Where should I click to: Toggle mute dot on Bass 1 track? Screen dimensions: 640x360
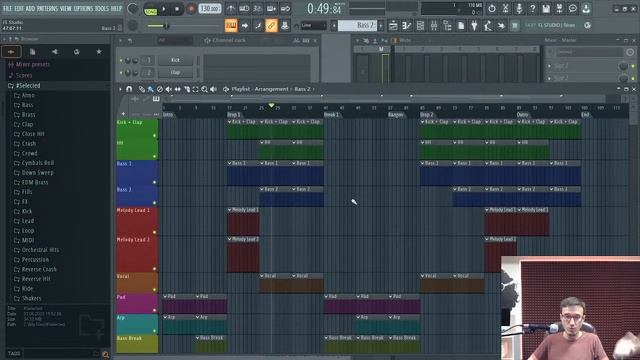[x=154, y=182]
